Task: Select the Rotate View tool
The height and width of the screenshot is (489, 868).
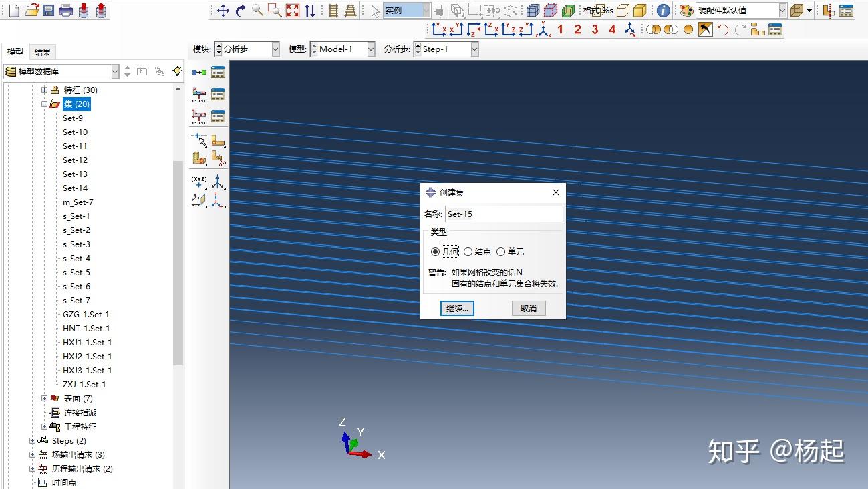Action: (239, 10)
